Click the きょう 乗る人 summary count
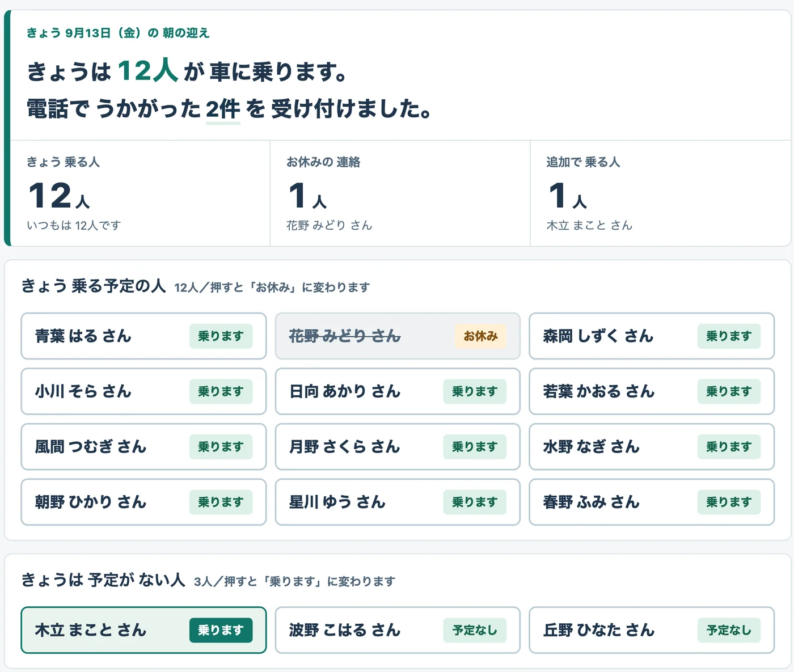Screen dimensions: 794x672 click(59, 195)
